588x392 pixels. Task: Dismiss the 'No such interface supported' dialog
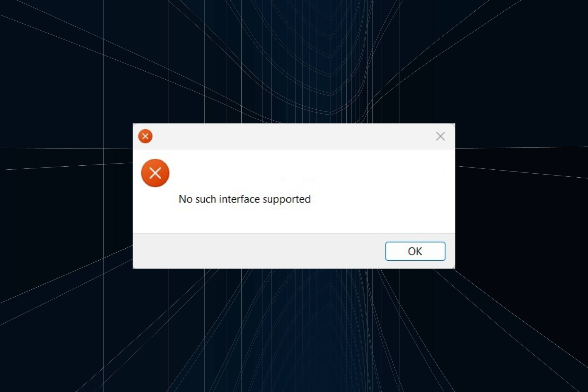point(415,251)
